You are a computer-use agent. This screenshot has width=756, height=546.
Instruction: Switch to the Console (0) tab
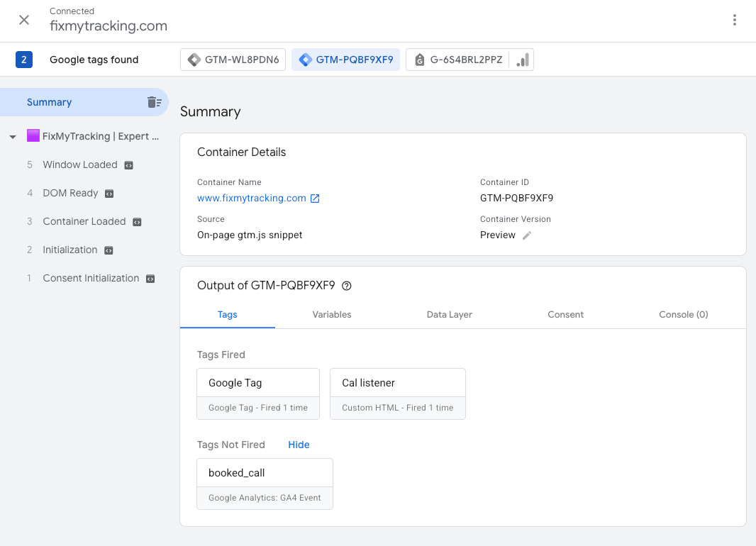[x=683, y=315]
